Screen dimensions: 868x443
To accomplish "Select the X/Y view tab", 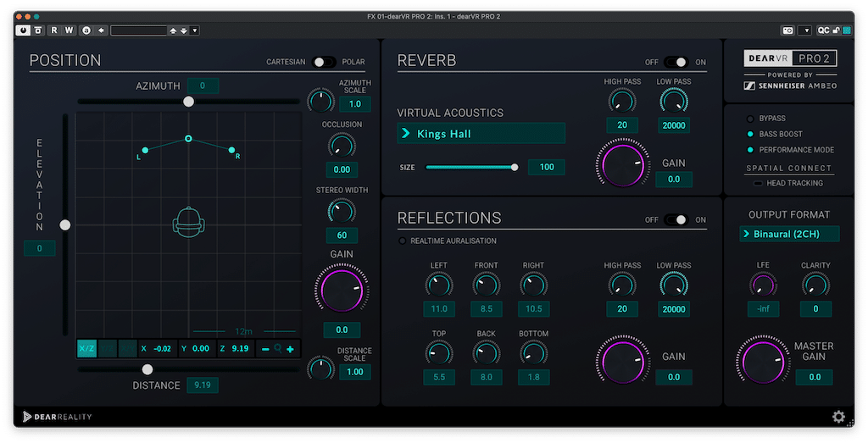I will 128,348.
